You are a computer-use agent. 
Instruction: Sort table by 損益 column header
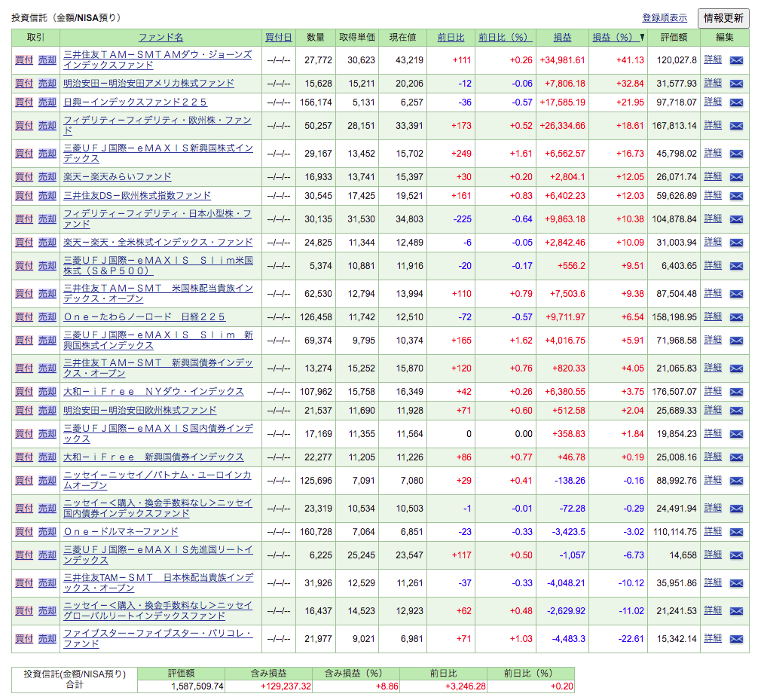563,38
